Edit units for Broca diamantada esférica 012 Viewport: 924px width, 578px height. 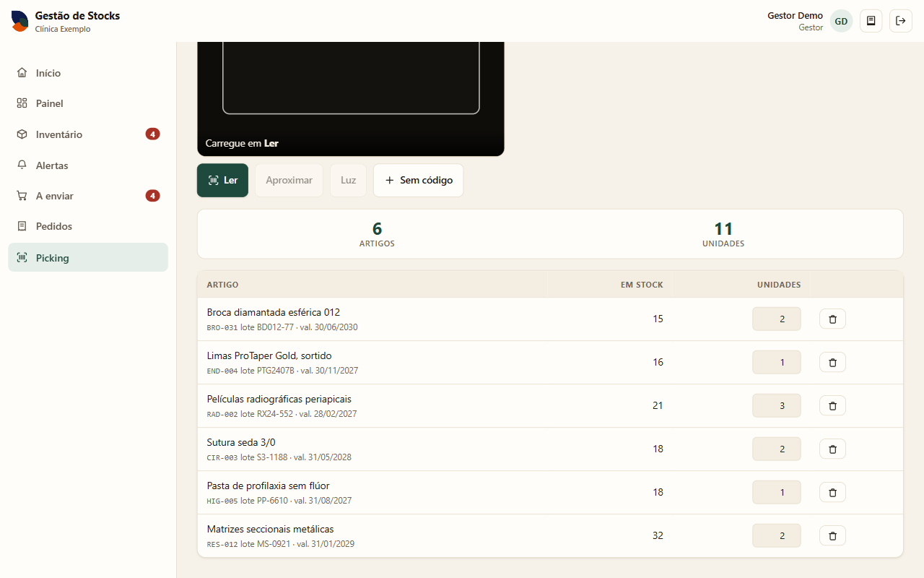(x=777, y=319)
